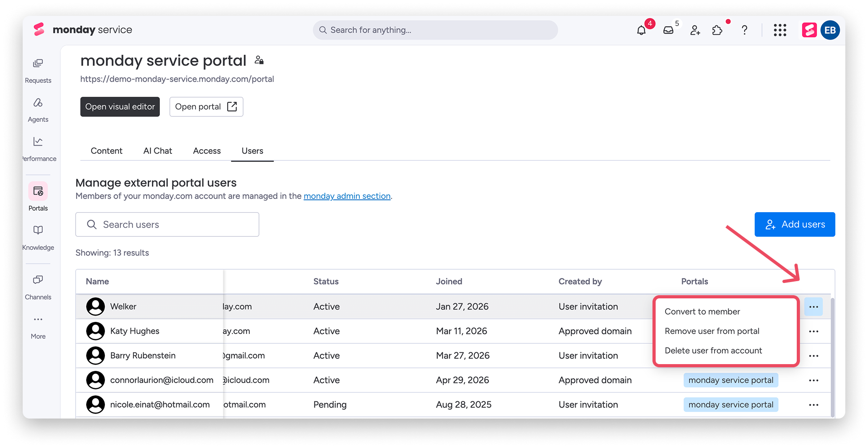The image size is (868, 448).
Task: Click Open visual editor button
Action: coord(120,107)
